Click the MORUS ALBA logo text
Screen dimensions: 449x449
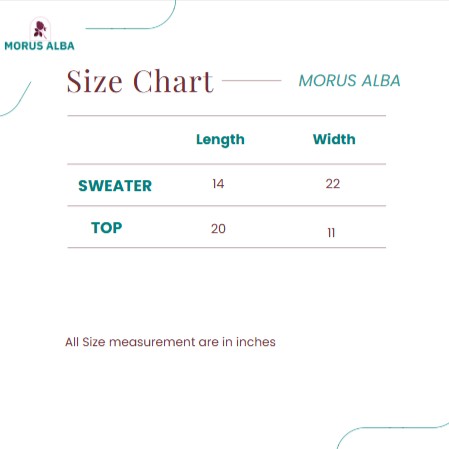coord(39,46)
